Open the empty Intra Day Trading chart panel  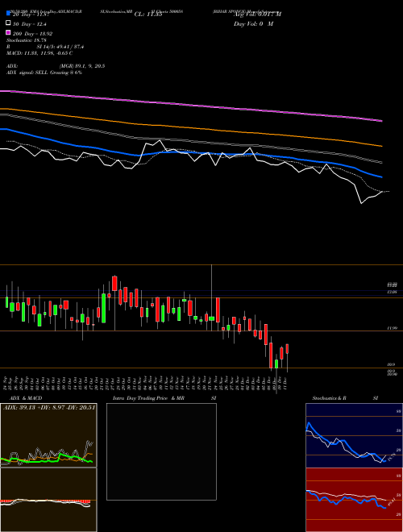pos(161,451)
